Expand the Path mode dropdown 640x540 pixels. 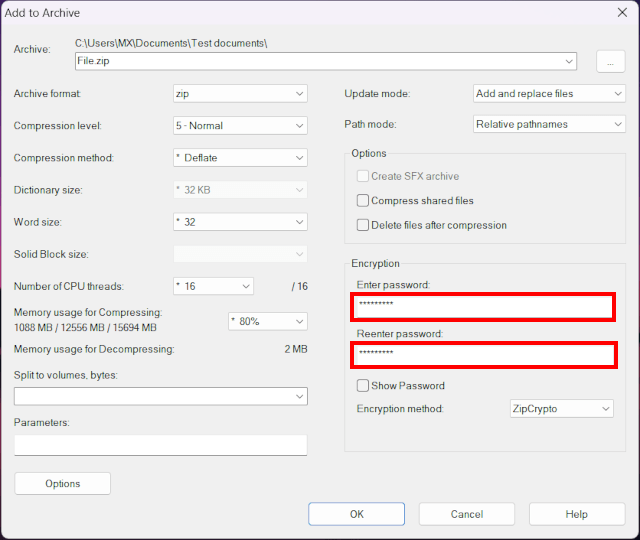click(x=549, y=125)
